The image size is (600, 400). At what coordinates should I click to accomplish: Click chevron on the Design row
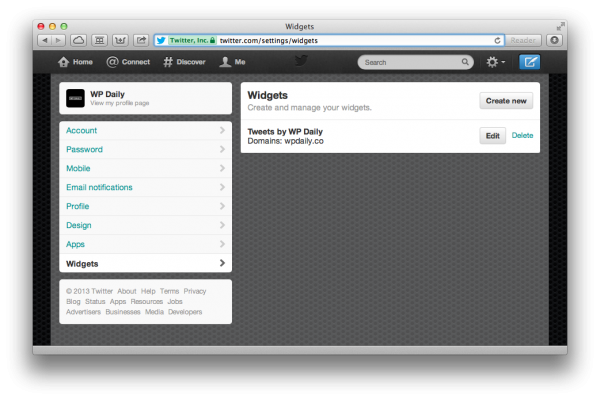point(222,225)
